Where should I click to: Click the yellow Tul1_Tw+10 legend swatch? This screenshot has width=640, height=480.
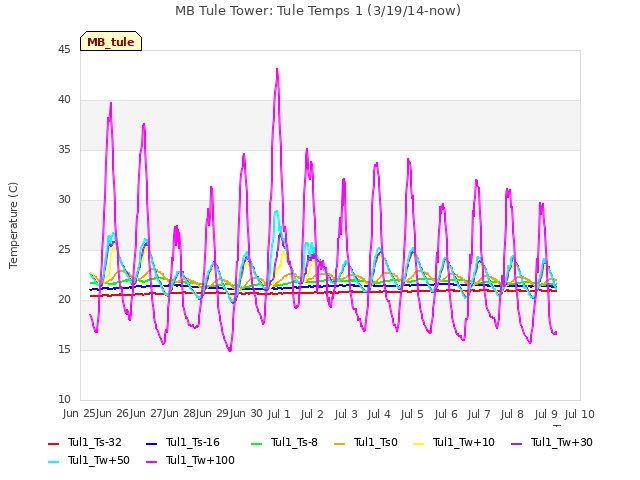click(419, 444)
